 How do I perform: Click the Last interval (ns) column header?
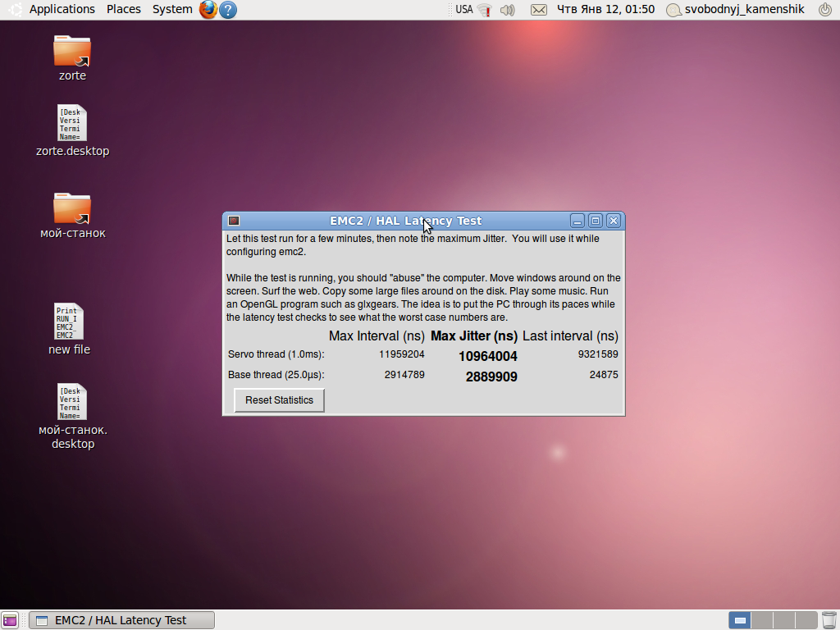point(570,336)
